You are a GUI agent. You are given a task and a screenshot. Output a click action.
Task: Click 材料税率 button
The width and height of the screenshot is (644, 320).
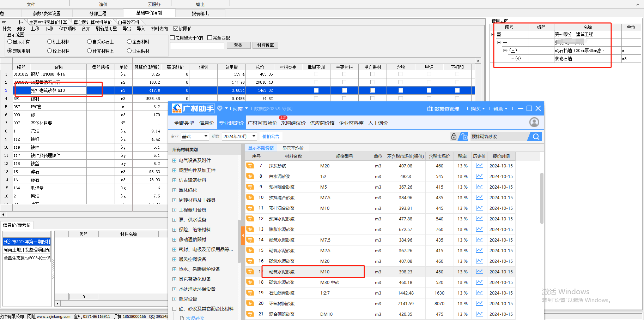pyautogui.click(x=265, y=45)
